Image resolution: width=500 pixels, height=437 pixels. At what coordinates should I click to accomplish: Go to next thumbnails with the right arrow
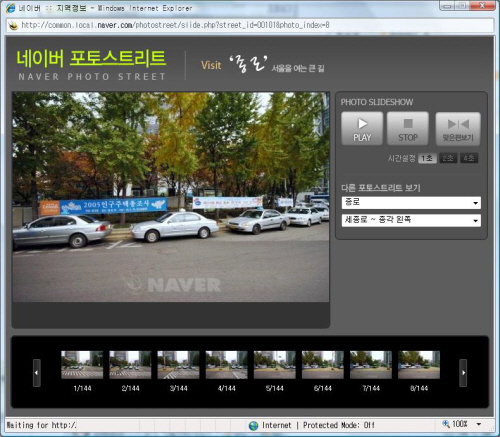pos(463,373)
